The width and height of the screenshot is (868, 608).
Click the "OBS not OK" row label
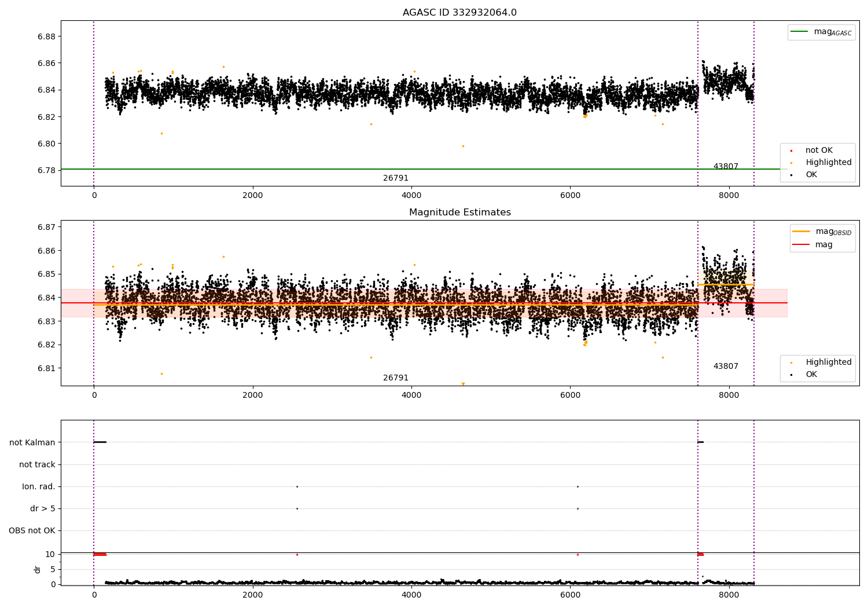pos(32,531)
